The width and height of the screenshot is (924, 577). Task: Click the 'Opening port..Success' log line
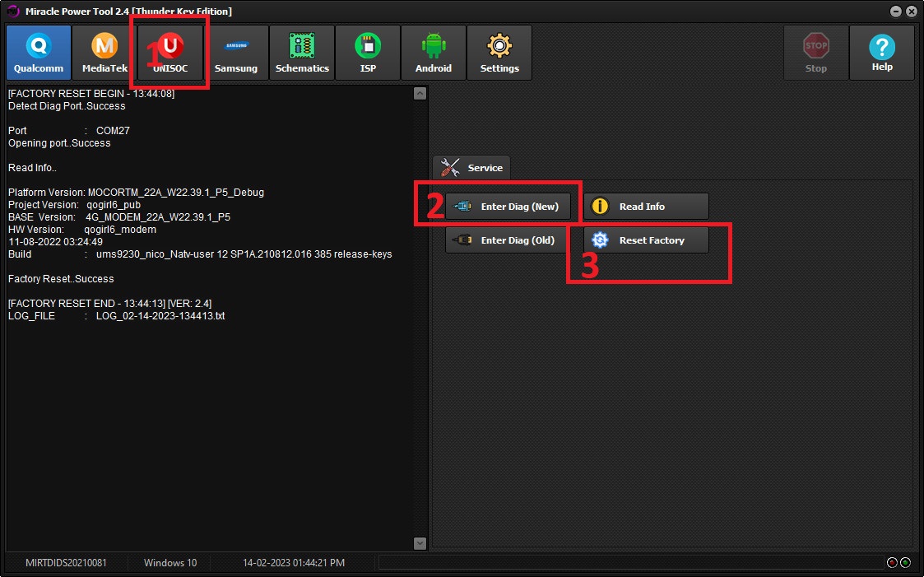pos(59,143)
